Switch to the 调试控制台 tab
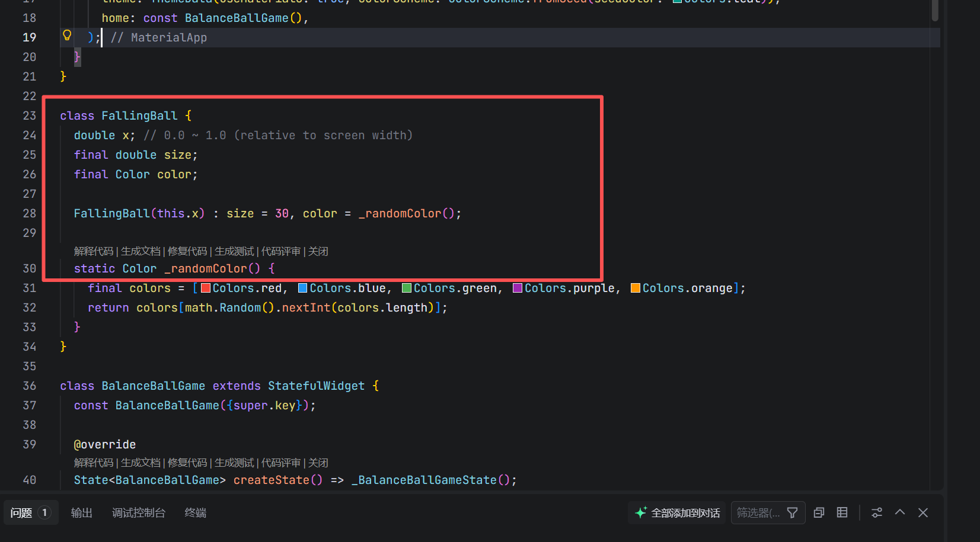The height and width of the screenshot is (542, 980). 139,513
